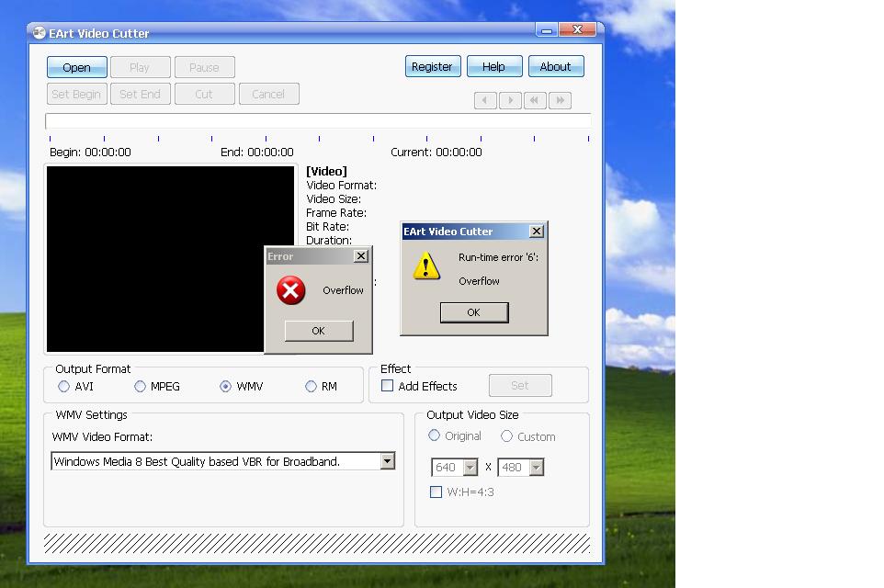Confirm OK in the Error dialog

(319, 331)
